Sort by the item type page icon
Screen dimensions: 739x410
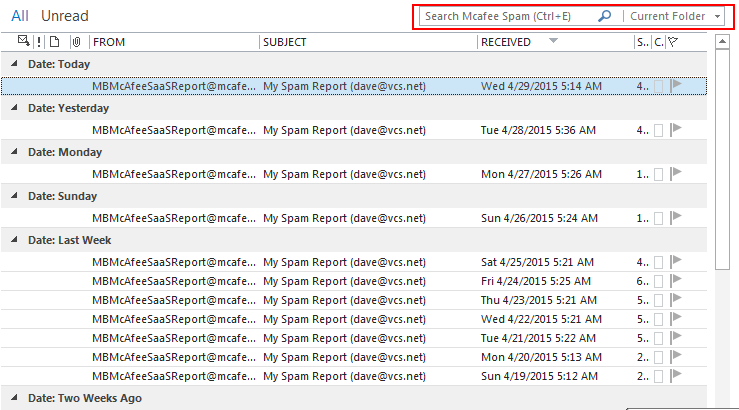pyautogui.click(x=55, y=42)
